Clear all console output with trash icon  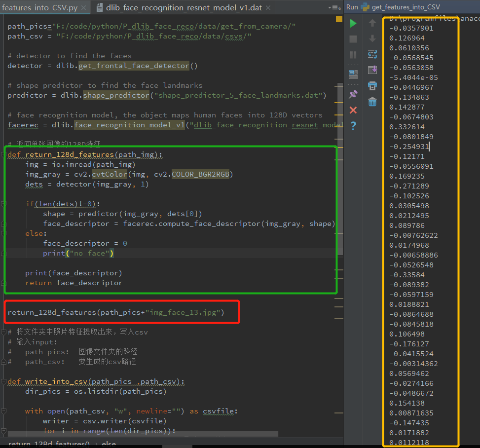coord(372,102)
